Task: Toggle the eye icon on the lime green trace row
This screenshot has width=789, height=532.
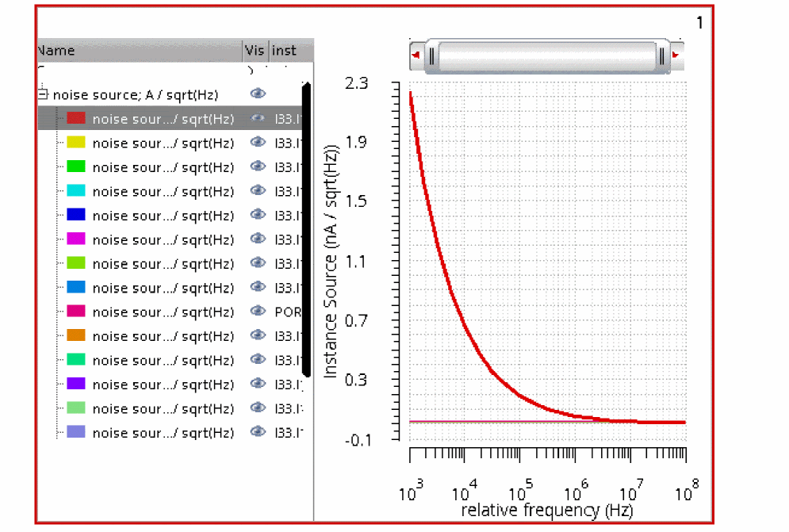Action: point(258,262)
